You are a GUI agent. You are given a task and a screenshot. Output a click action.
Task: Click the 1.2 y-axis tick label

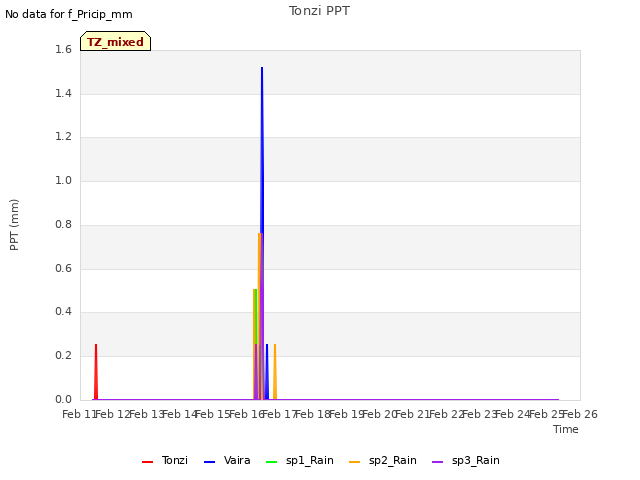point(63,137)
